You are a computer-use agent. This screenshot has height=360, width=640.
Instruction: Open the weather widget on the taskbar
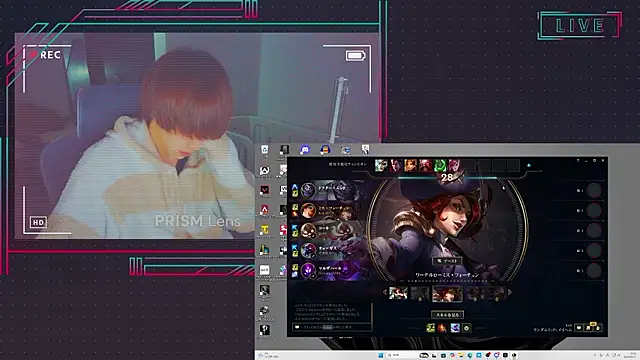click(x=269, y=356)
